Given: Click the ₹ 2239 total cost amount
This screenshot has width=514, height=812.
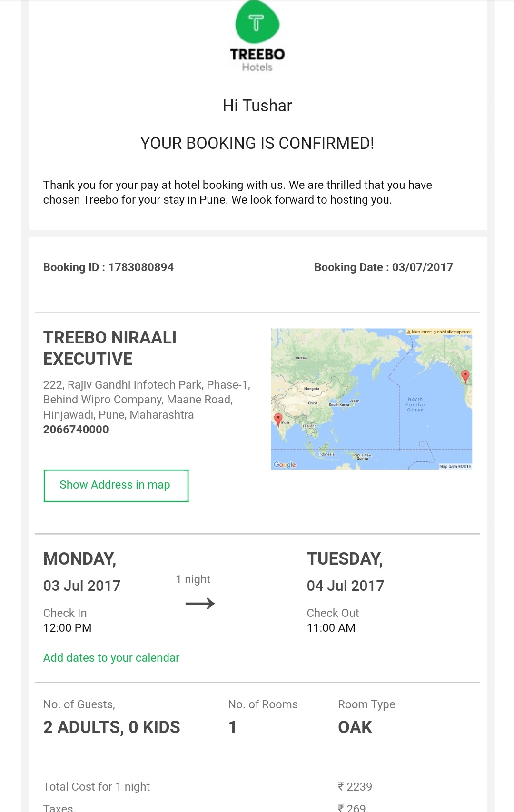Looking at the screenshot, I should point(355,786).
